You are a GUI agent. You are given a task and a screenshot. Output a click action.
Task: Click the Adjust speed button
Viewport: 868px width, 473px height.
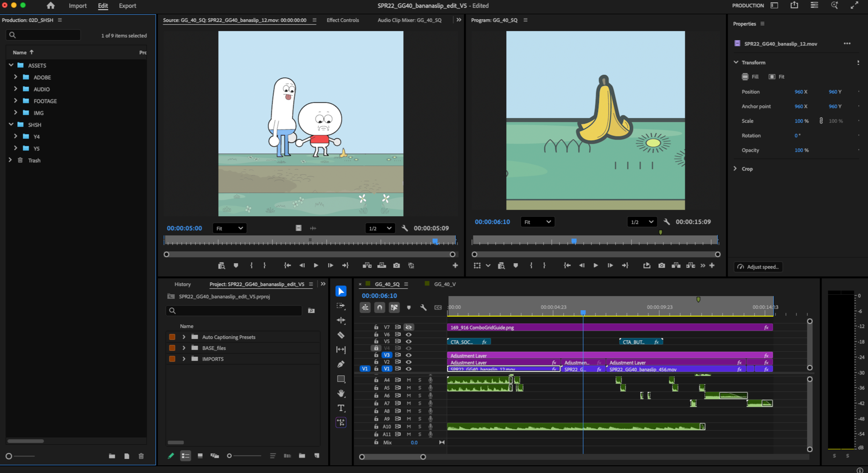(758, 267)
